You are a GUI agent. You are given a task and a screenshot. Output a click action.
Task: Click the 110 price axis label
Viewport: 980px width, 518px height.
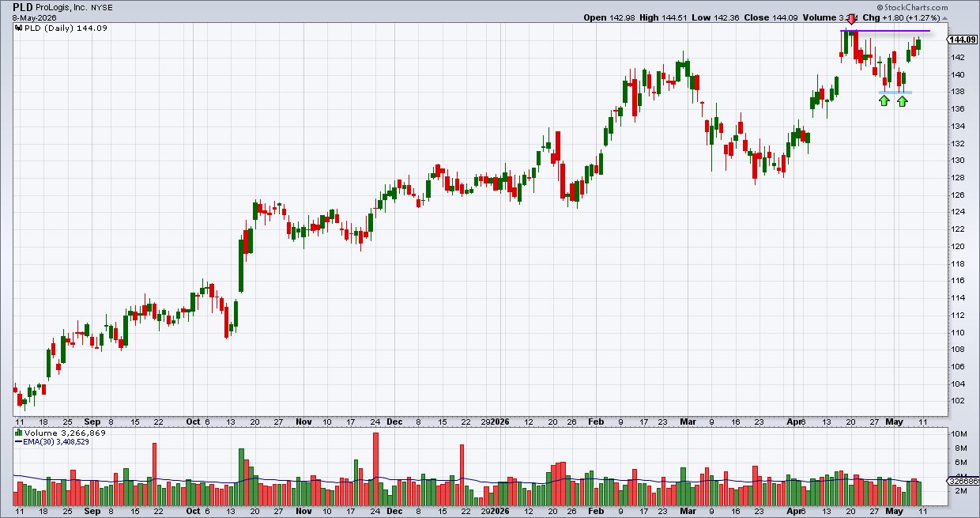(x=958, y=331)
